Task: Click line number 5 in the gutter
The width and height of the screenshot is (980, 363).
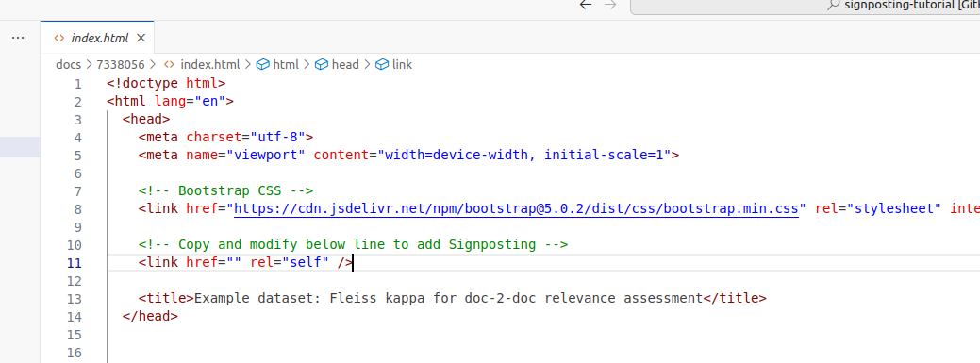Action: pos(77,156)
